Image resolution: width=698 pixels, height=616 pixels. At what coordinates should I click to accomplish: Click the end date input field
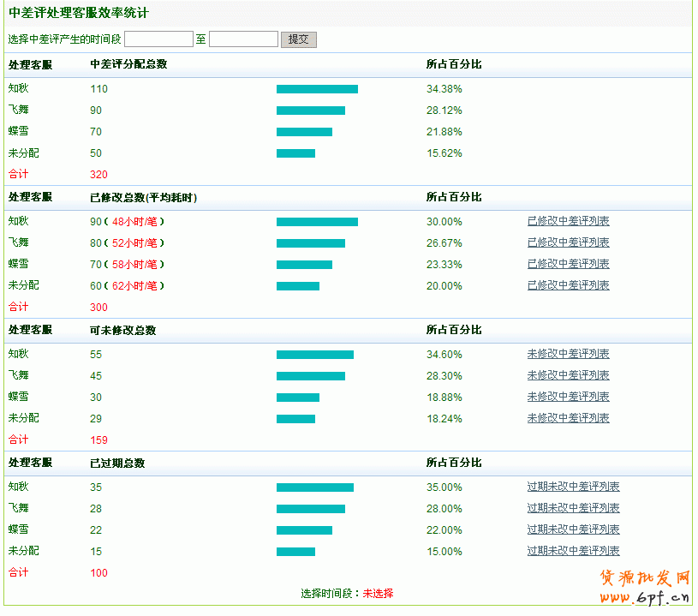click(245, 39)
